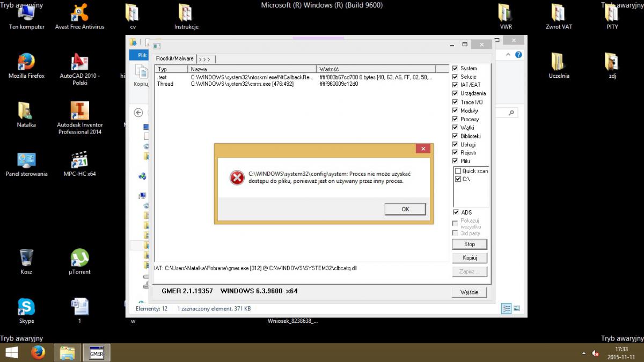The height and width of the screenshot is (362, 644).
Task: Disable the Urządzenia checkbox
Action: point(455,93)
